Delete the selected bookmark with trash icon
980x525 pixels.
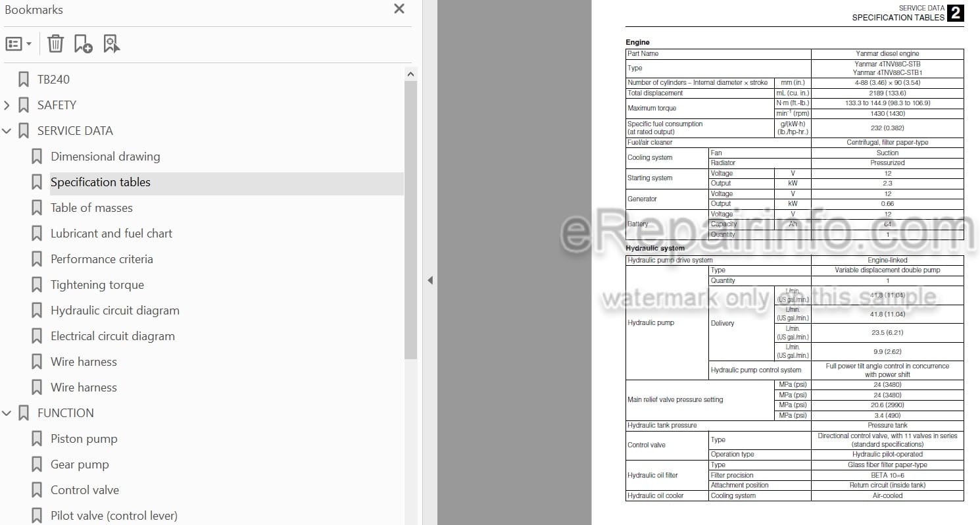tap(55, 44)
